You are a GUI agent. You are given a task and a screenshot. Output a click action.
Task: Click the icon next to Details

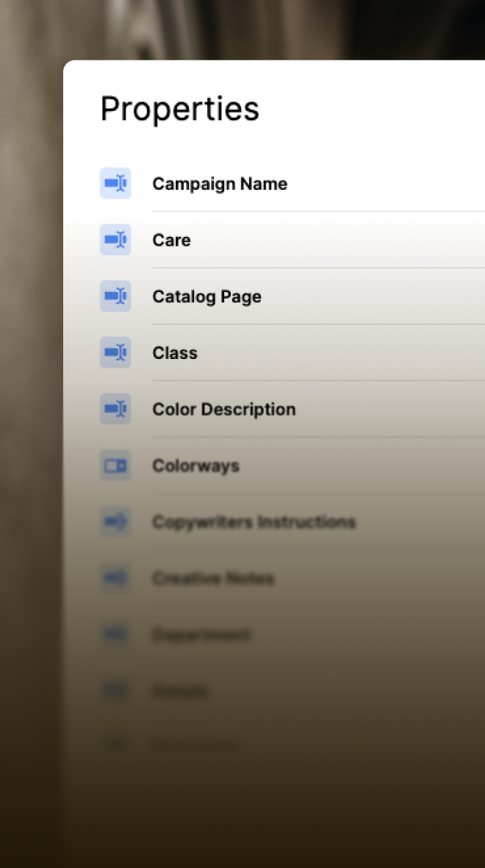(115, 691)
